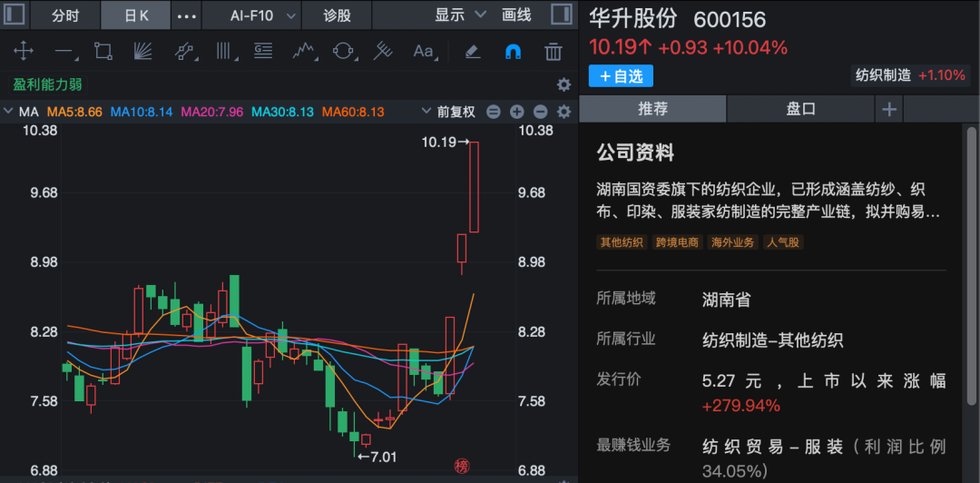
Task: Delete all drawings with trash icon
Action: pos(553,51)
